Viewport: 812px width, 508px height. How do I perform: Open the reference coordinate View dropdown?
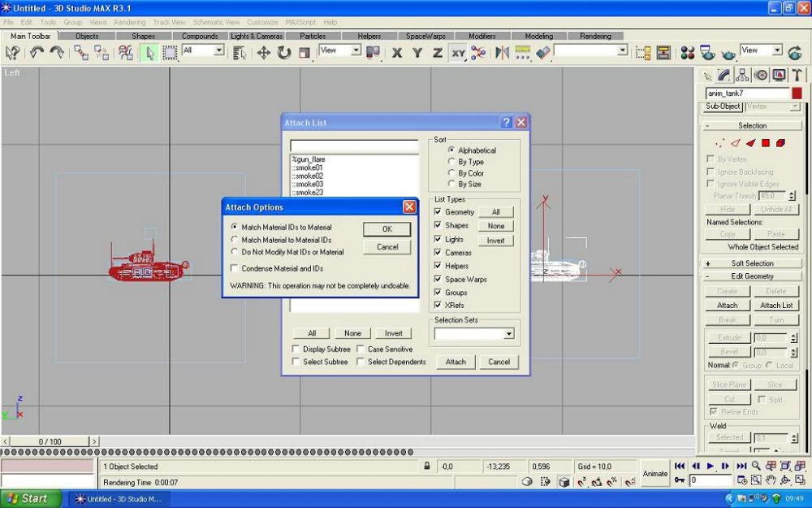(x=356, y=50)
